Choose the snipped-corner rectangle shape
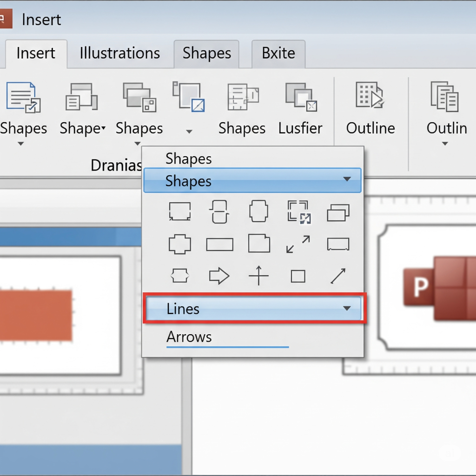 259,244
